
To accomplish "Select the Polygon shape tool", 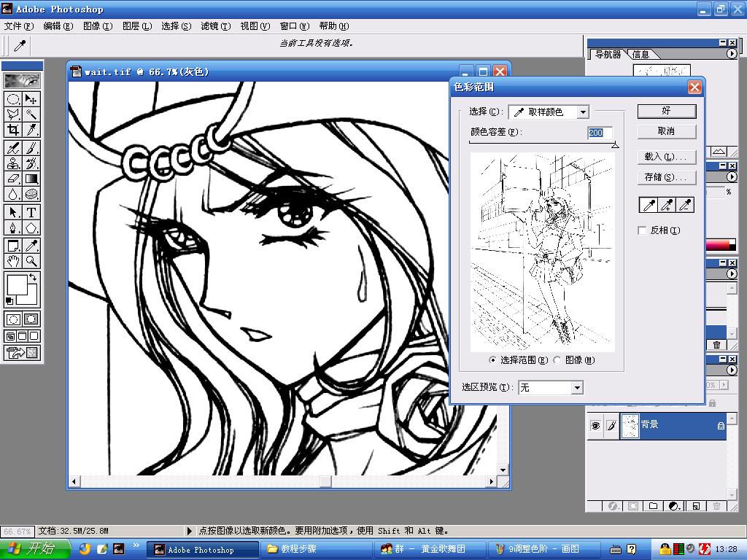I will point(31,227).
